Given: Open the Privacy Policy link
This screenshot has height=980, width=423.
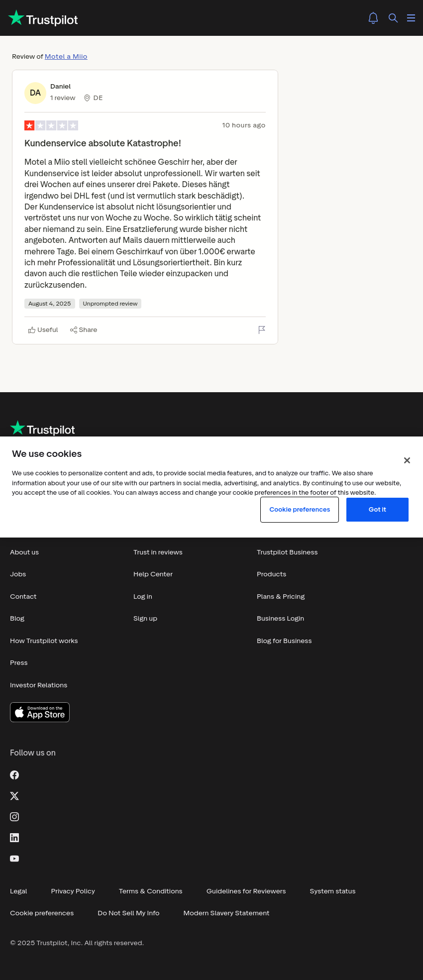Looking at the screenshot, I should click(73, 891).
